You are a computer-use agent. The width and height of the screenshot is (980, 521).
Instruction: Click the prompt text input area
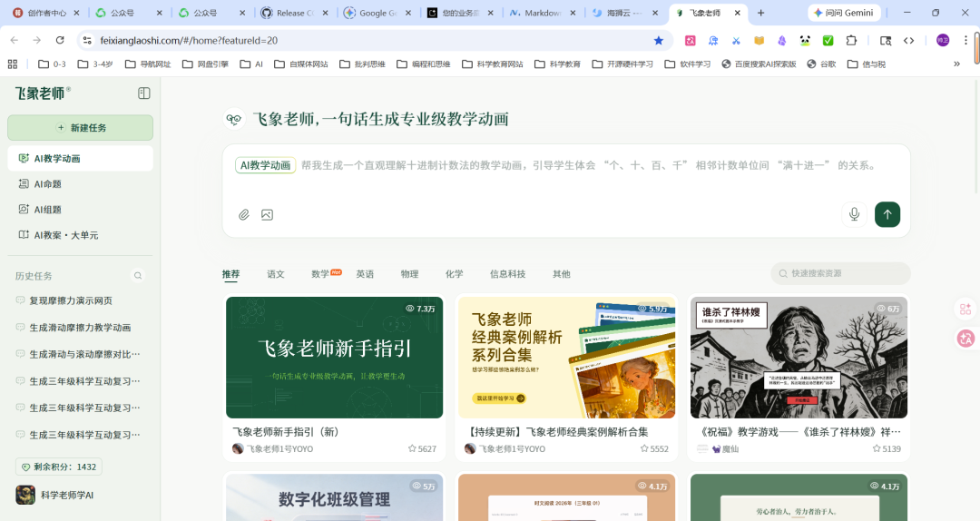[587, 165]
